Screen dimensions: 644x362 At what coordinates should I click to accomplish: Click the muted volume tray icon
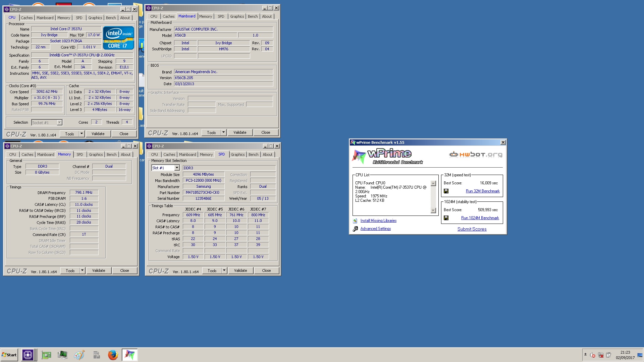pos(593,355)
